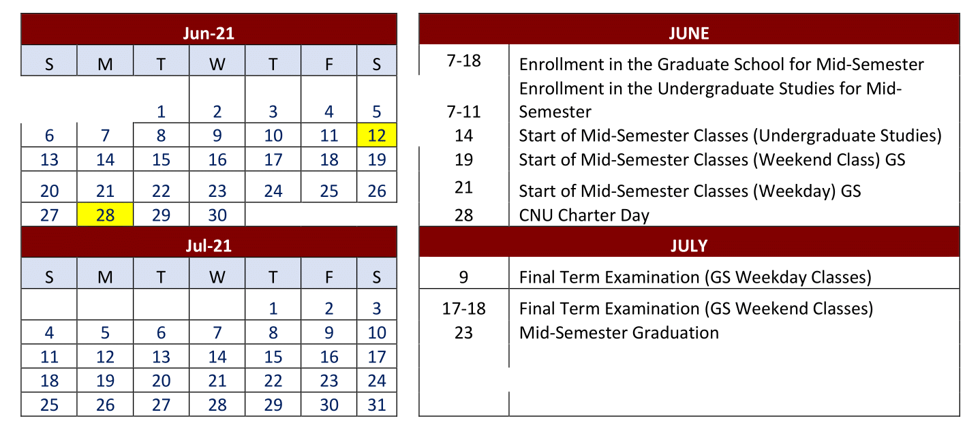The height and width of the screenshot is (438, 980).
Task: Select the CNU Charter Day entry
Action: (x=584, y=215)
